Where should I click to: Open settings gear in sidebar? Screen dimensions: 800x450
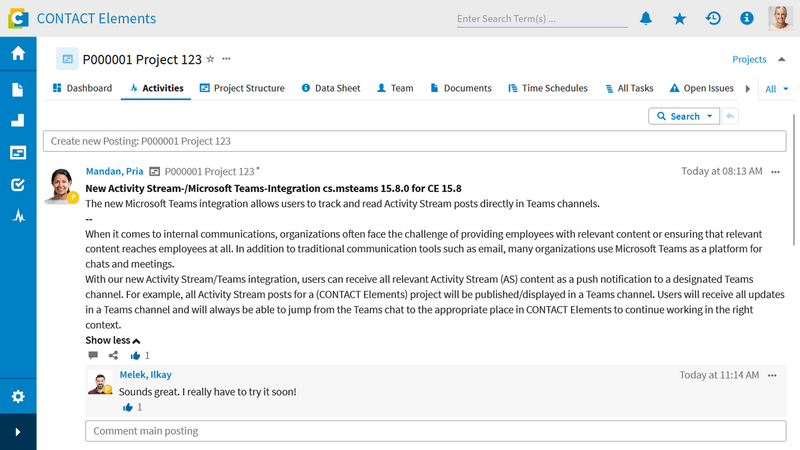click(x=18, y=396)
